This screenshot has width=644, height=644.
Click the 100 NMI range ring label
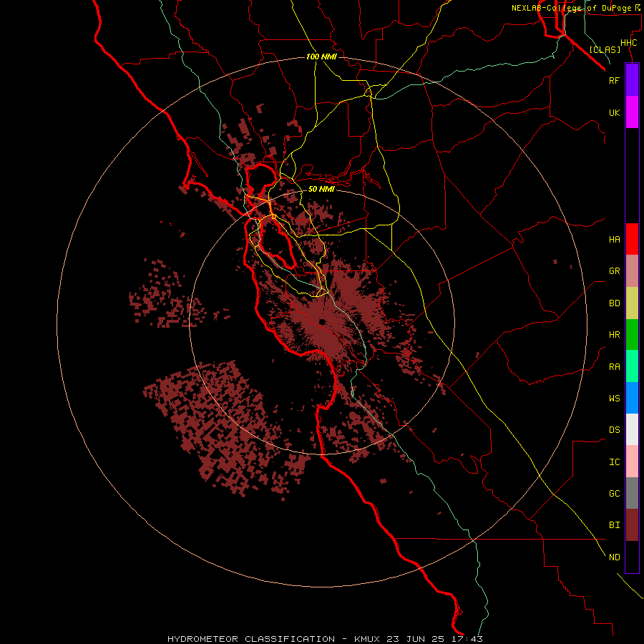[x=321, y=57]
